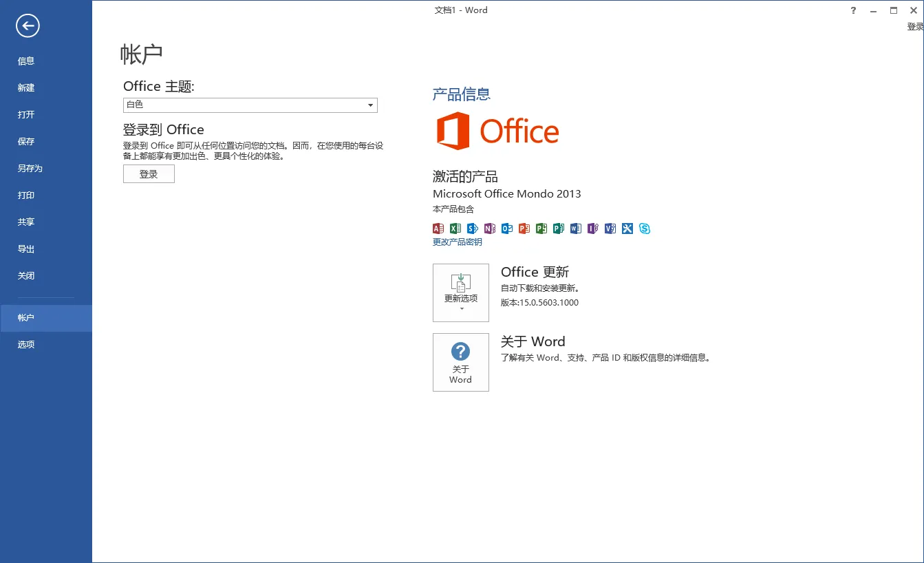Select the 帐户 sidebar entry
The height and width of the screenshot is (563, 924).
(x=46, y=318)
